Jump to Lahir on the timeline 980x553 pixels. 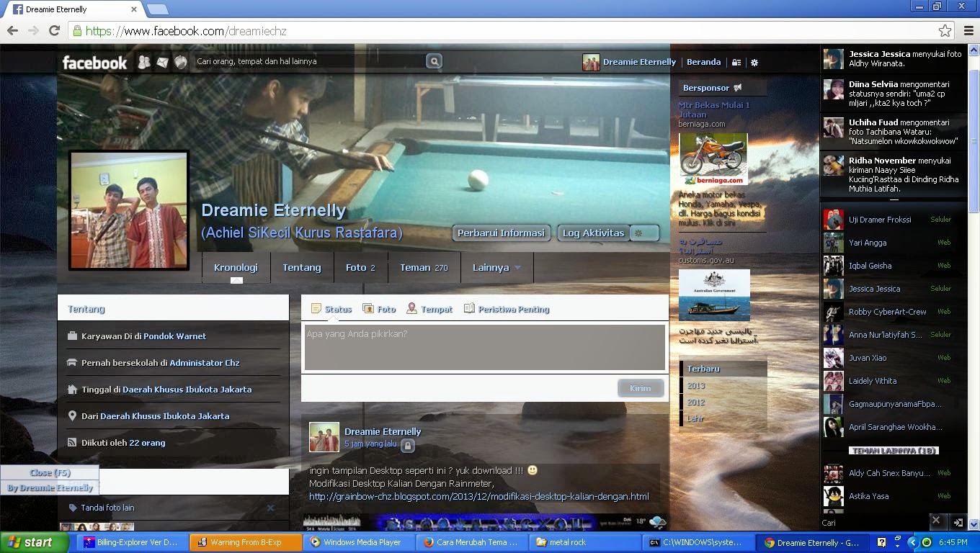pos(695,419)
